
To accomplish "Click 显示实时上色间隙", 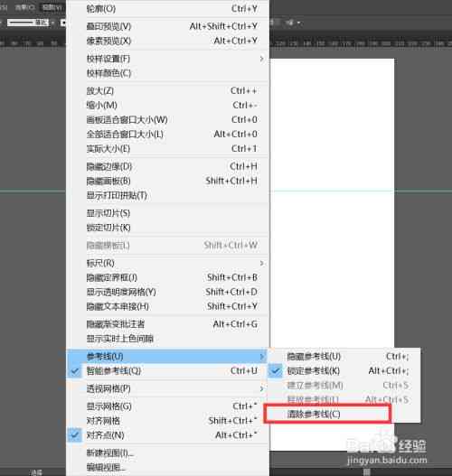I will click(x=167, y=339).
